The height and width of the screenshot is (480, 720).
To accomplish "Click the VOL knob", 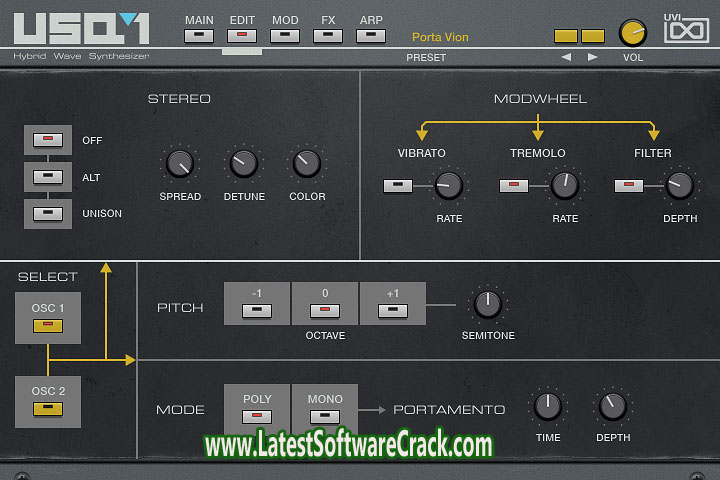I will point(633,33).
